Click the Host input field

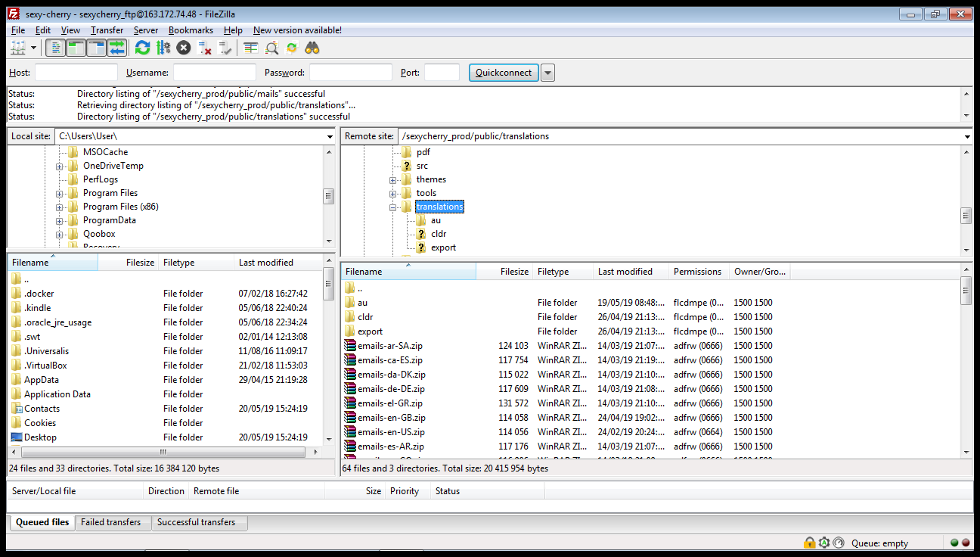click(x=76, y=73)
